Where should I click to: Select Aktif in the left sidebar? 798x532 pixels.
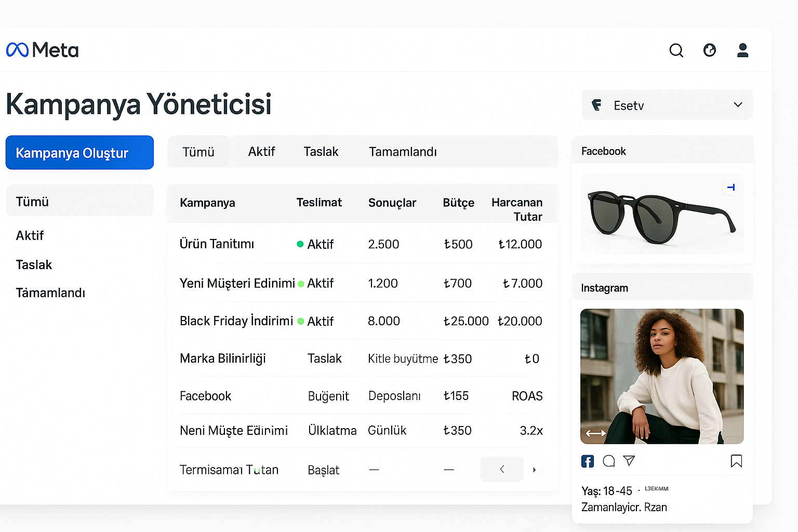30,236
